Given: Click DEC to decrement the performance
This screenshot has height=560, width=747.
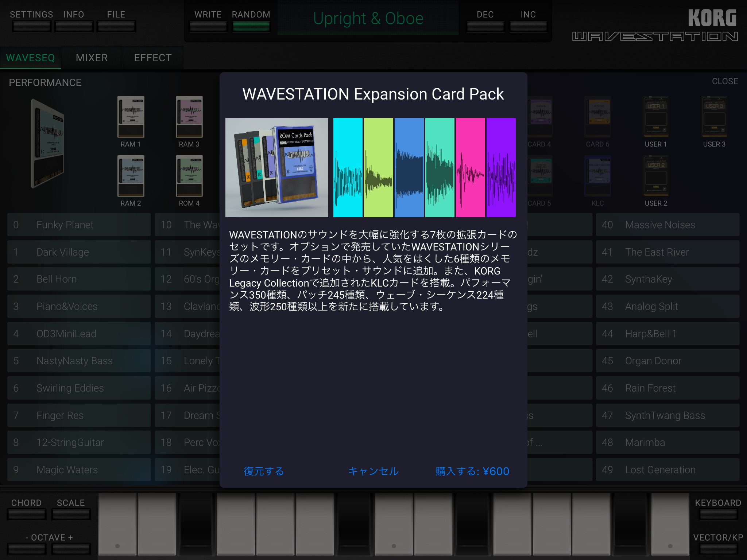Looking at the screenshot, I should point(485,26).
